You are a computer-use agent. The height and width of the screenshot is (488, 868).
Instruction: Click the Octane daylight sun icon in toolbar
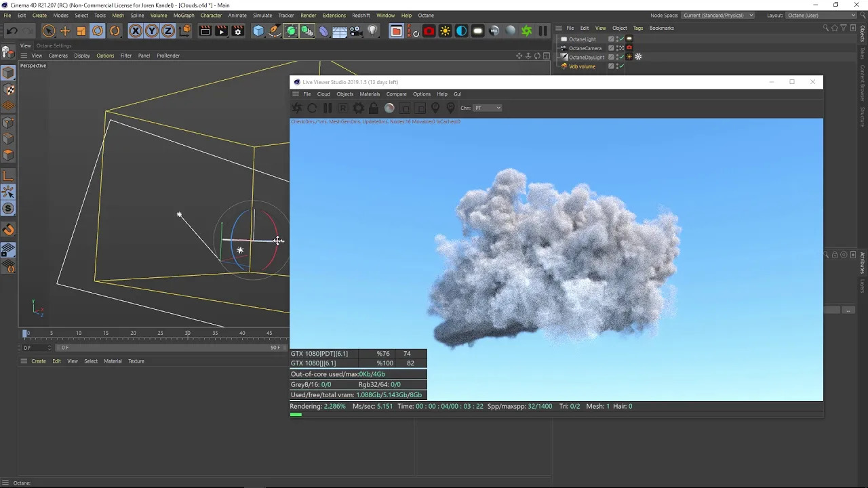click(x=445, y=30)
